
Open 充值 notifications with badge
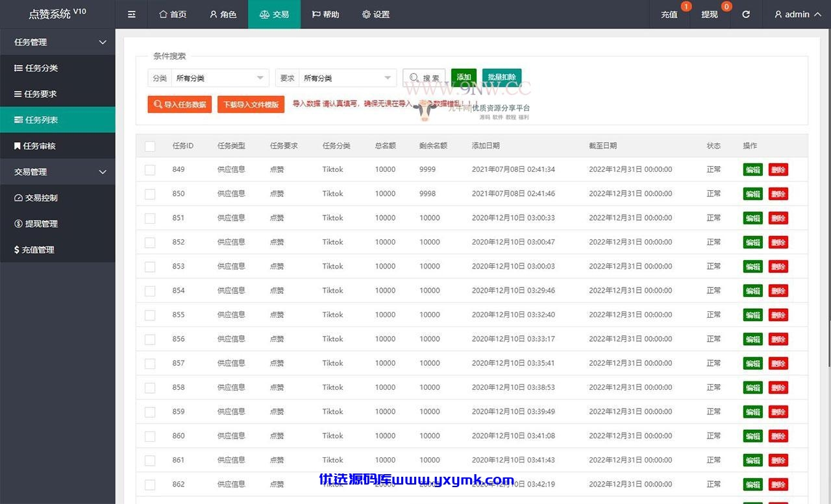669,14
